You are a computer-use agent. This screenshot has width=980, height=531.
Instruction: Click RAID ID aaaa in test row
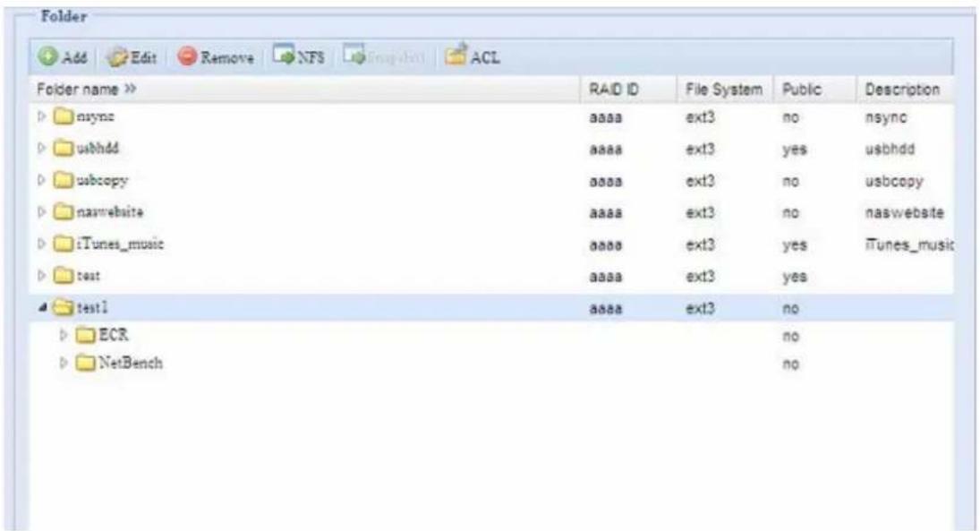[x=606, y=277]
